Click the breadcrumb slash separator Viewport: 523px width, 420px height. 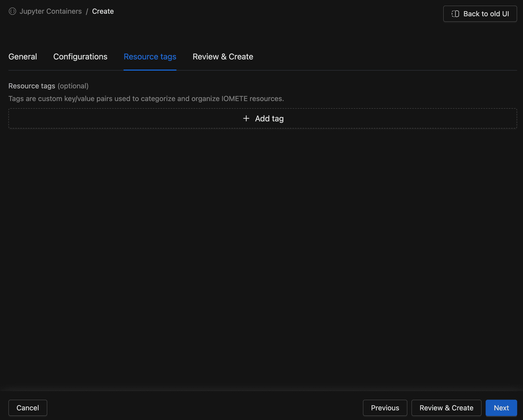(x=87, y=12)
